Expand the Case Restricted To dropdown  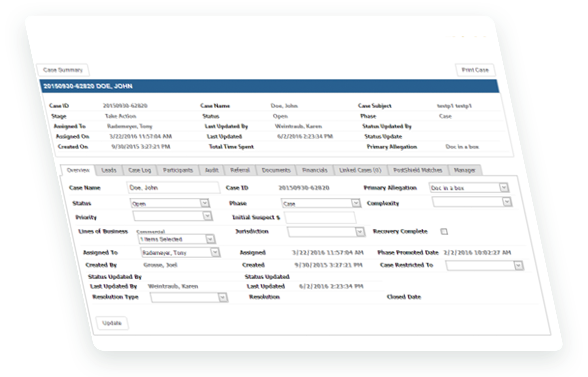click(x=484, y=266)
